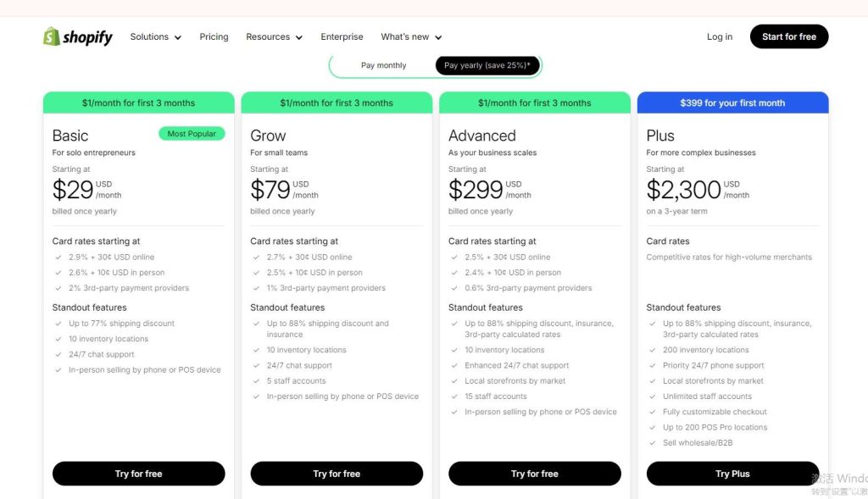This screenshot has height=499, width=868.
Task: Click Try for free under Advanced plan
Action: [x=534, y=474]
